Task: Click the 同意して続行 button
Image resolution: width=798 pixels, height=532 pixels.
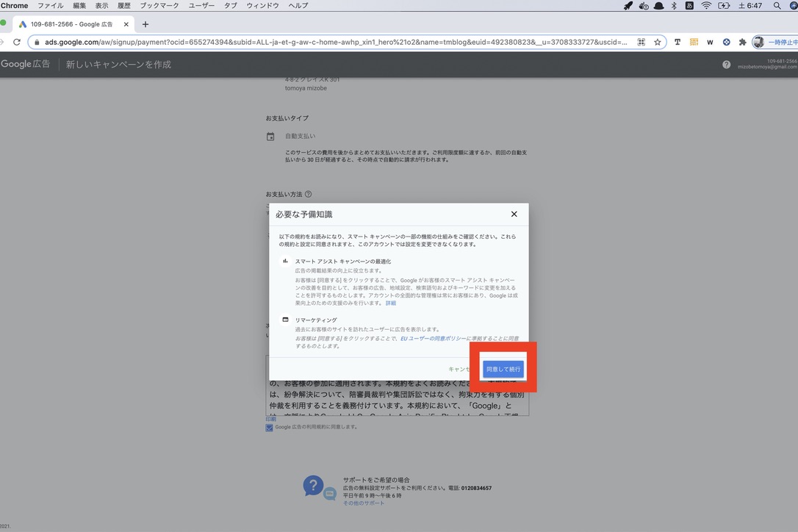Action: pyautogui.click(x=503, y=369)
